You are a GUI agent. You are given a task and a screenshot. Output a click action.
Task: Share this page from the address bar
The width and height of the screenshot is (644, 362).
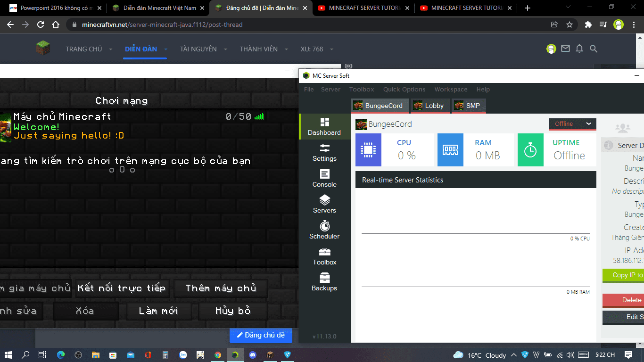554,25
